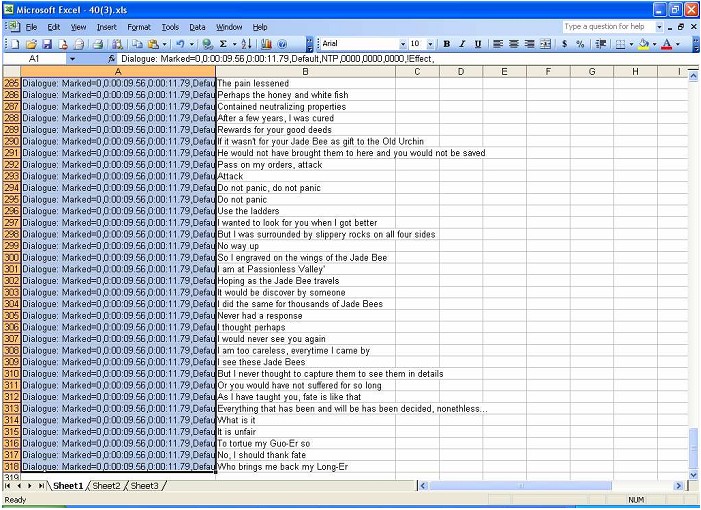Screen dimensions: 701x510
Task: Open the Format menu
Action: [x=139, y=27]
